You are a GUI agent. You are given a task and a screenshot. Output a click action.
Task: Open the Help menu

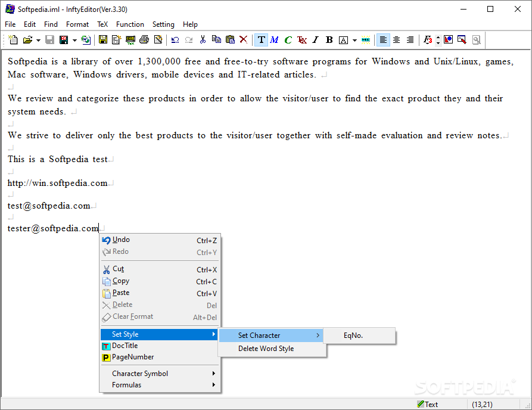click(190, 24)
